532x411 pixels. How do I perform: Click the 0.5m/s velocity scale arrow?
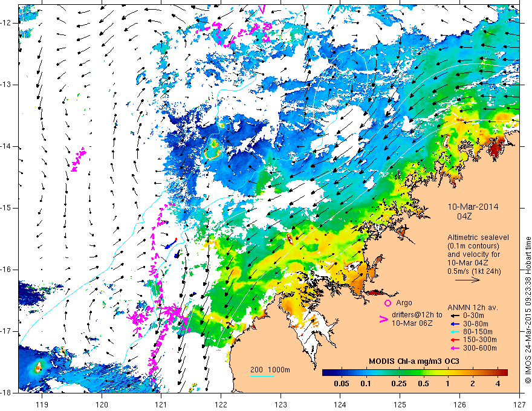[x=467, y=280]
